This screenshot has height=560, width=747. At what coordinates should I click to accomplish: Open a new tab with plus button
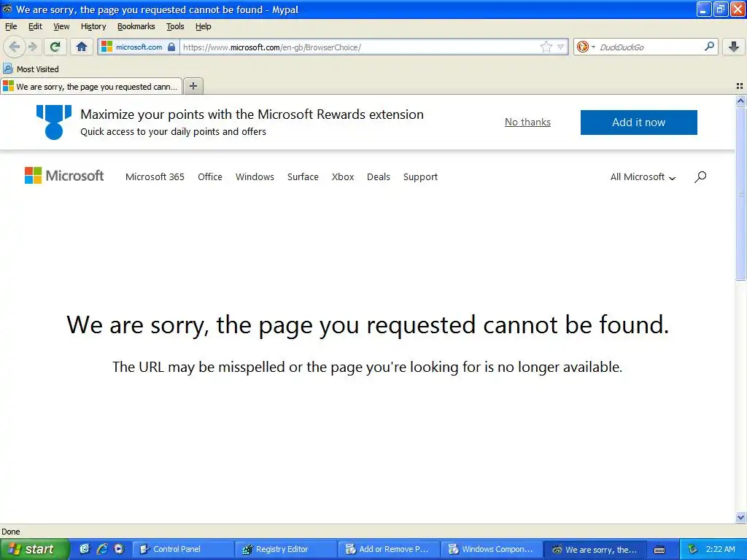coord(193,86)
